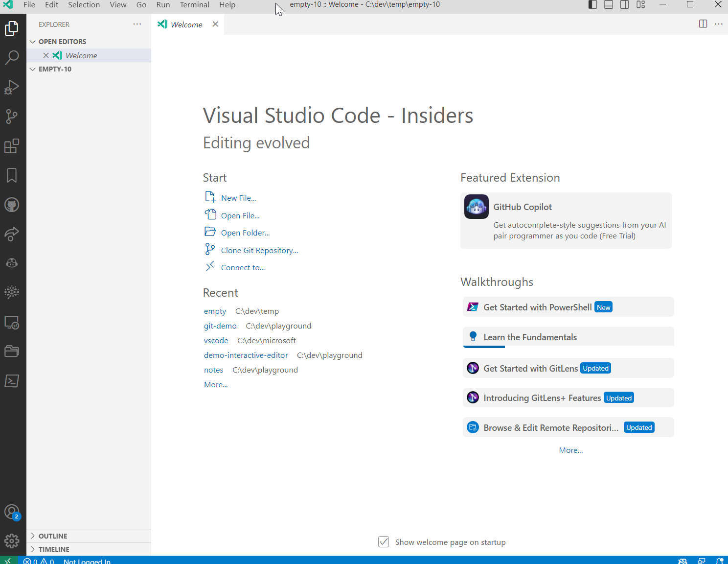Open the Run and Debug view
The width and height of the screenshot is (728, 564).
12,87
